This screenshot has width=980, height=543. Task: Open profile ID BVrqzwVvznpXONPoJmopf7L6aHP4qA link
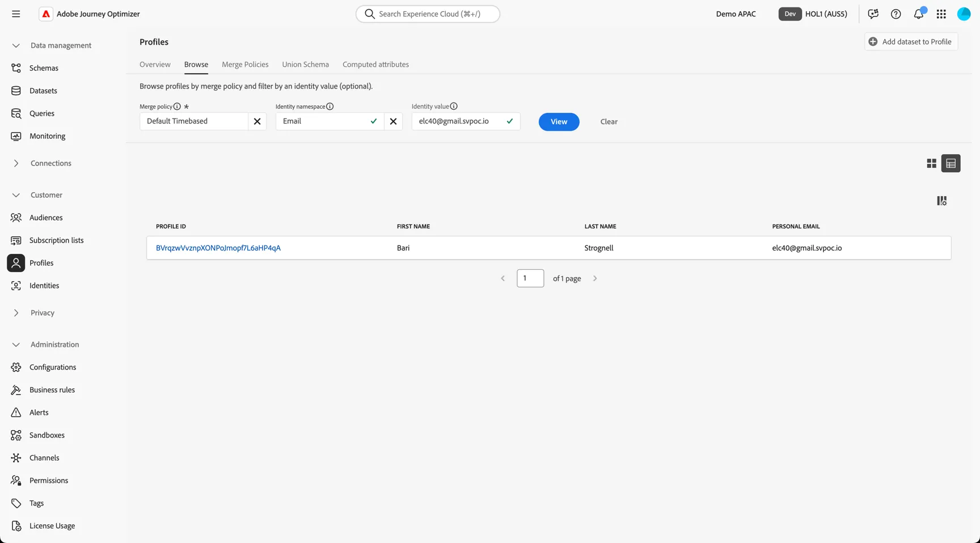(x=218, y=248)
